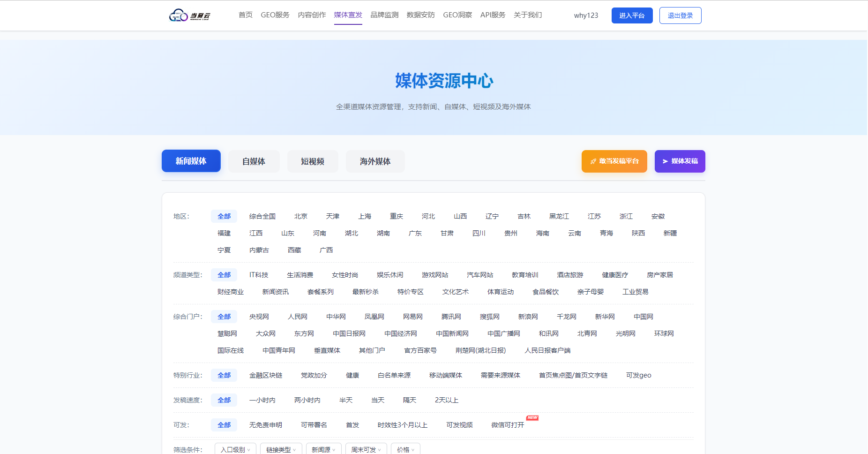868x454 pixels.
Task: Select 工业贸易 channel type
Action: click(x=636, y=292)
